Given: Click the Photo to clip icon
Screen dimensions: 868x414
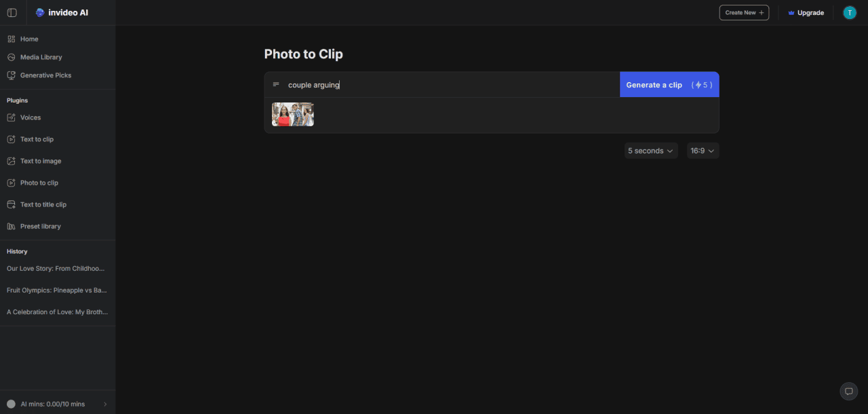Looking at the screenshot, I should coord(12,183).
